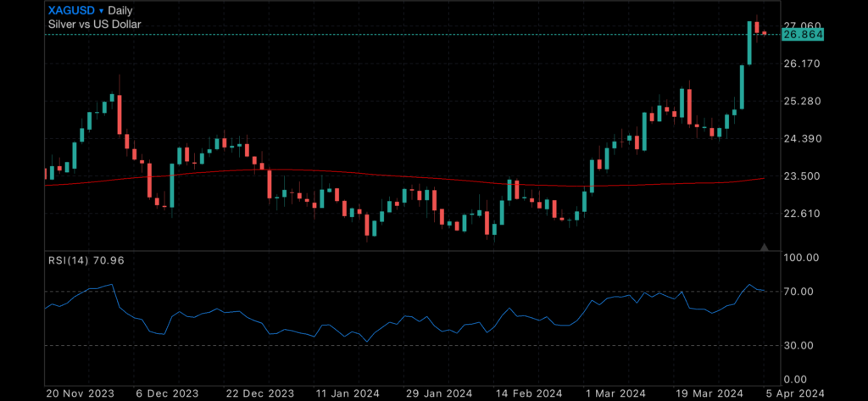
Task: Click the 6 Dec 2023 date label
Action: pyautogui.click(x=168, y=393)
